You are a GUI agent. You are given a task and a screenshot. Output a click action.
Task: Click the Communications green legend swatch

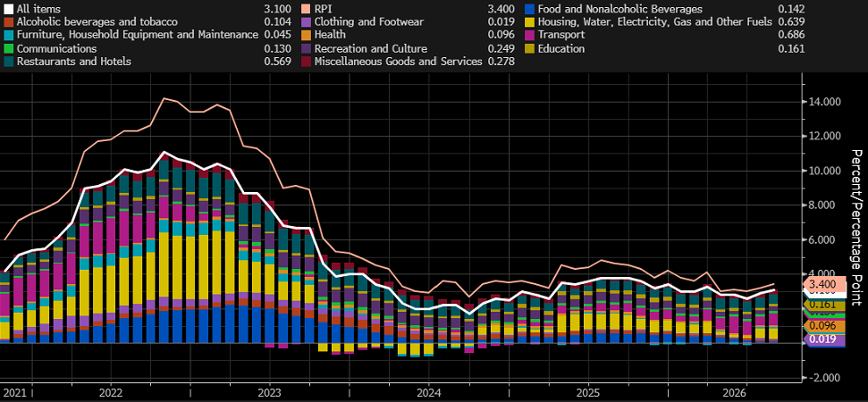pyautogui.click(x=8, y=48)
